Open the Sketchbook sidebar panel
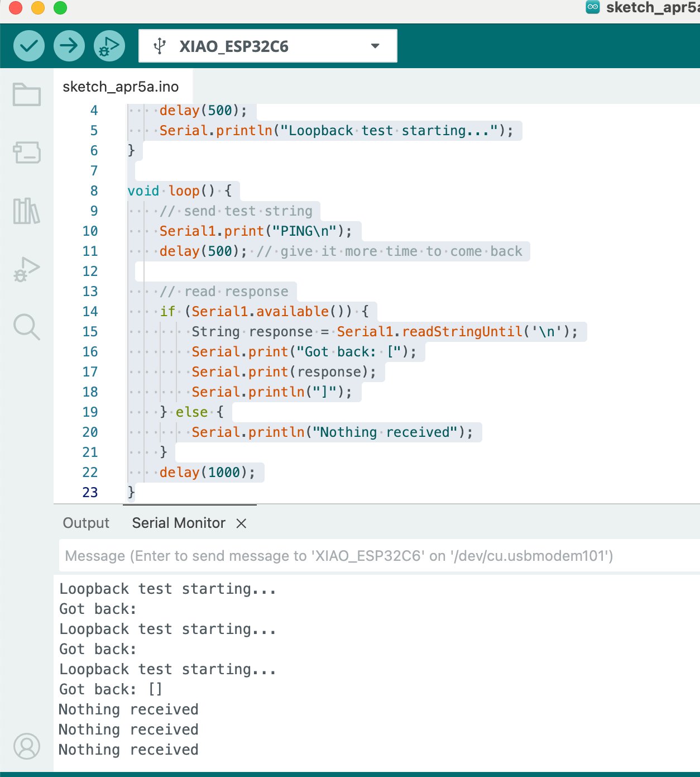 [27, 95]
